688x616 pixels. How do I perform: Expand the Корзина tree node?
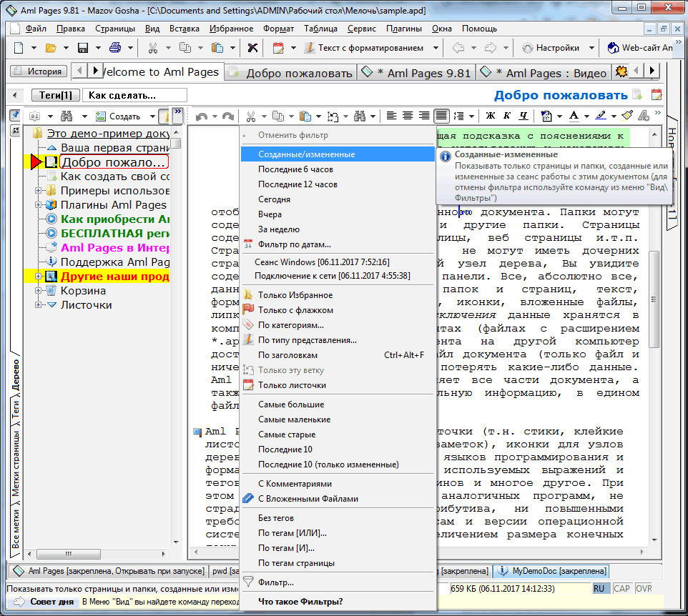(38, 291)
